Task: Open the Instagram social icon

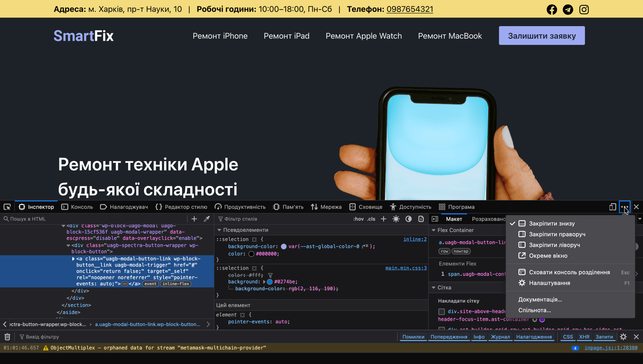Action: pos(584,10)
